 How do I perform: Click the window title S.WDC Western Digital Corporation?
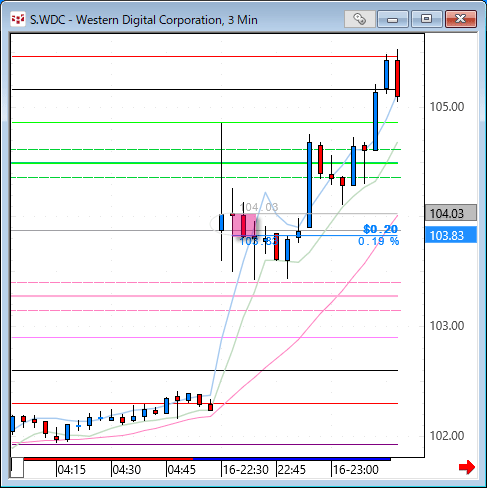(x=144, y=20)
